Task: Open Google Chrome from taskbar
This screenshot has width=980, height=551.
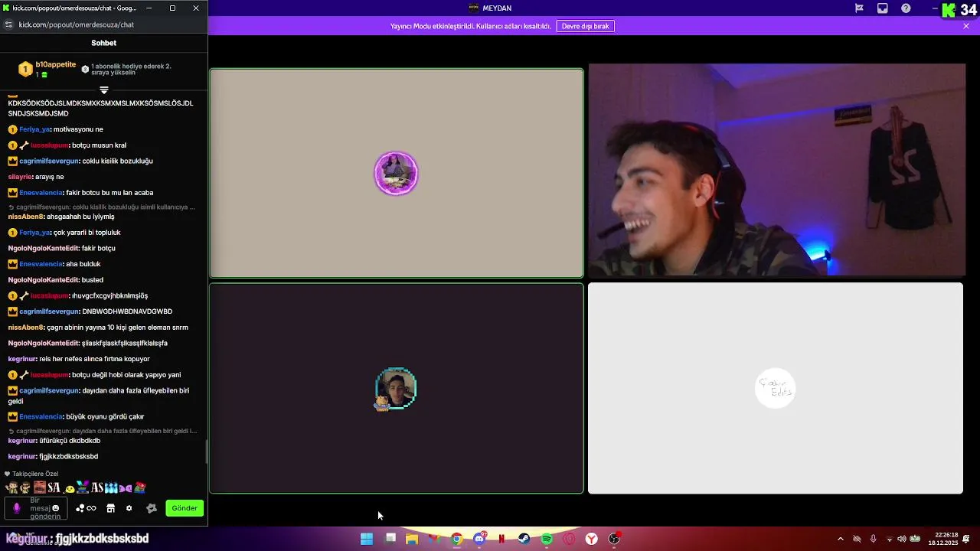Action: pyautogui.click(x=457, y=539)
